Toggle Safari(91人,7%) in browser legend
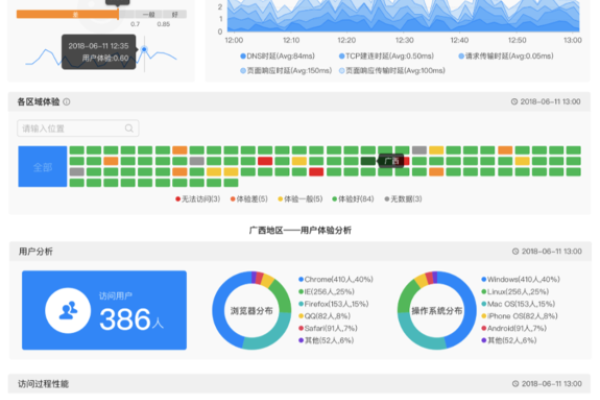600x400 pixels. 328,328
